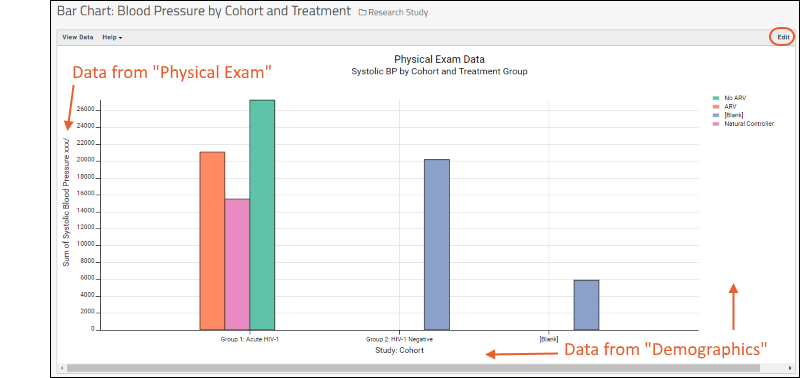Click the horizontal scrollbar thumb
800x378 pixels.
[413, 368]
